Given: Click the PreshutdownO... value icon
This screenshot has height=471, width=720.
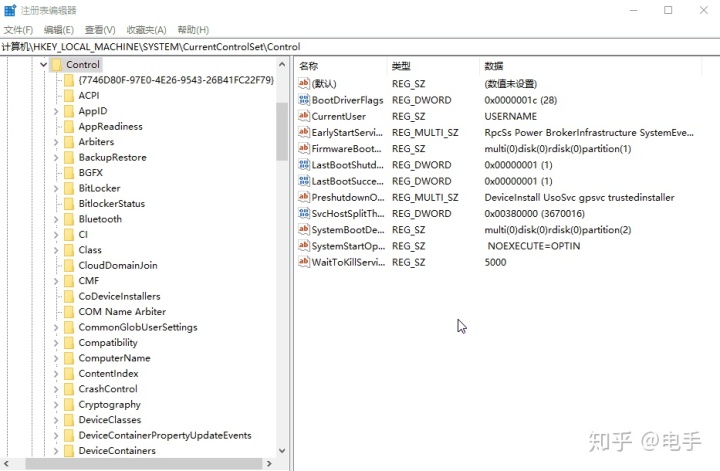Looking at the screenshot, I should click(304, 197).
